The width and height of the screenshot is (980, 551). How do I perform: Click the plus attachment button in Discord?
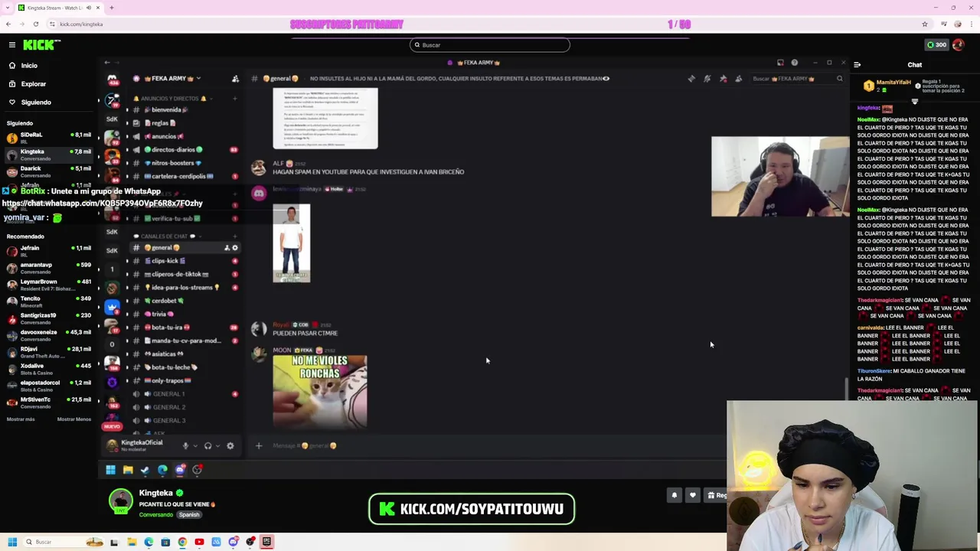pyautogui.click(x=258, y=445)
